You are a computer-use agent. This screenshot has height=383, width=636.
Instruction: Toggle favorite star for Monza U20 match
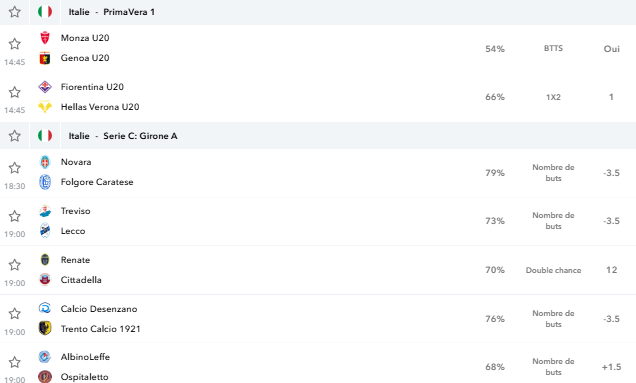(x=15, y=43)
